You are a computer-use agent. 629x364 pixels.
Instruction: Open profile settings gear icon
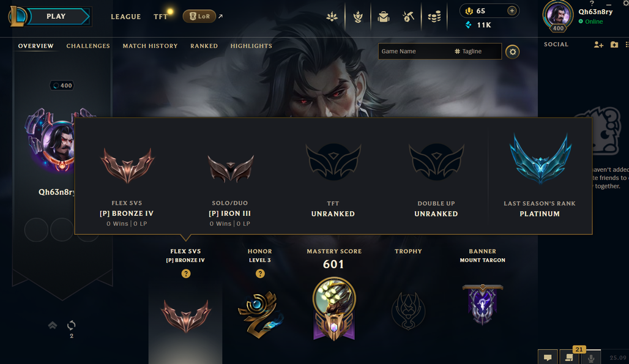pyautogui.click(x=512, y=52)
